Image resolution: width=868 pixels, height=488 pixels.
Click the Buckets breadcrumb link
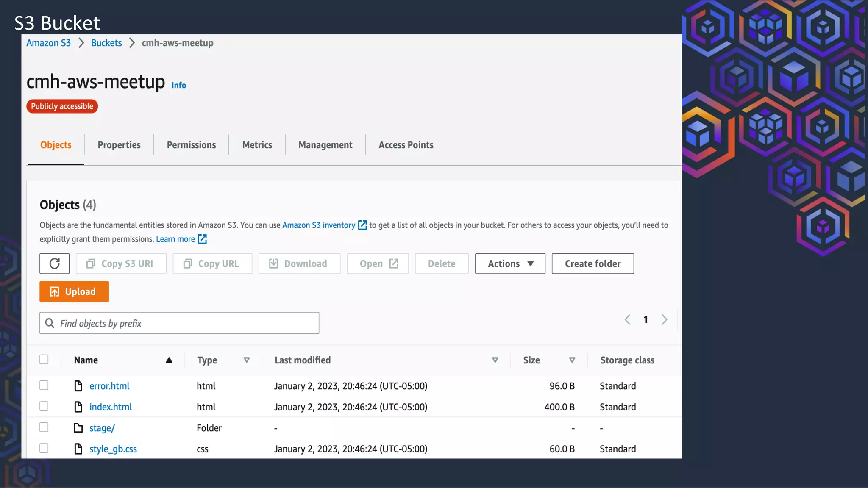[x=106, y=43]
